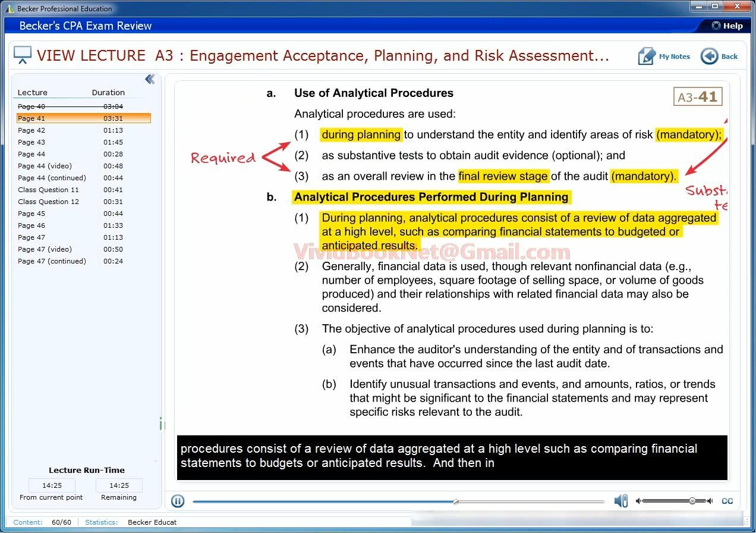This screenshot has height=533, width=756.
Task: Mute audio with the speaker icon
Action: coord(620,501)
